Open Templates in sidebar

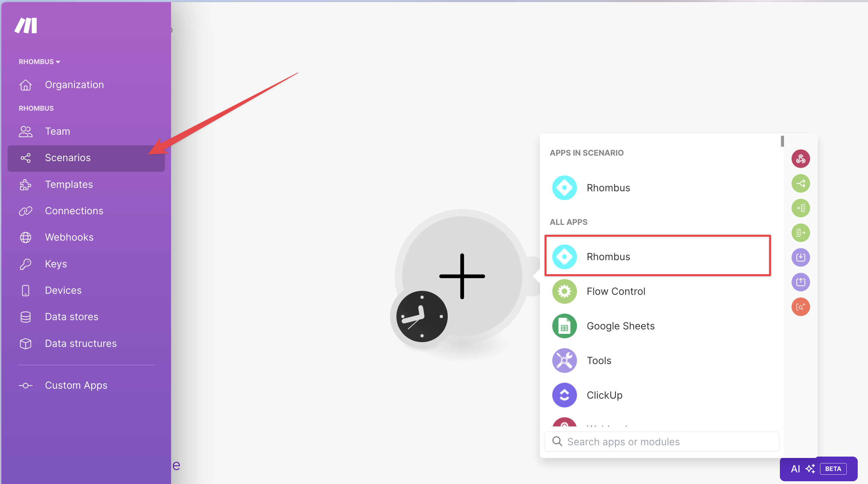coord(86,184)
